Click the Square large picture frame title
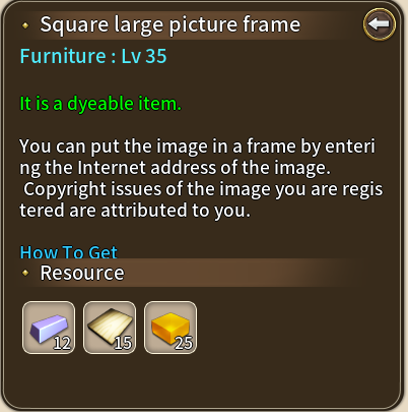This screenshot has height=412, width=408. click(170, 25)
